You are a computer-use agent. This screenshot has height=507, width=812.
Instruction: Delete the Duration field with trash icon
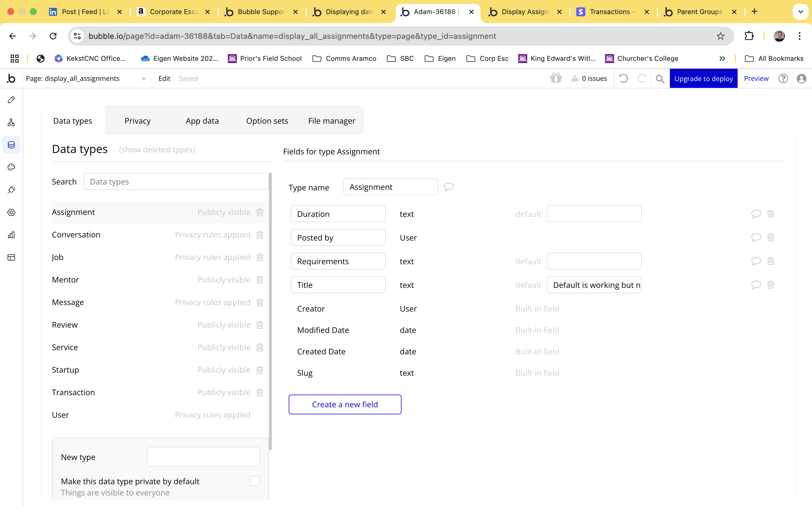(x=770, y=214)
